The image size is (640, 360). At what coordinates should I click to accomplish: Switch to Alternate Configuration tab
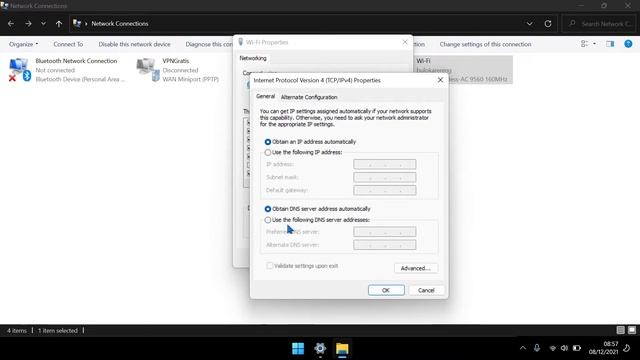click(309, 97)
